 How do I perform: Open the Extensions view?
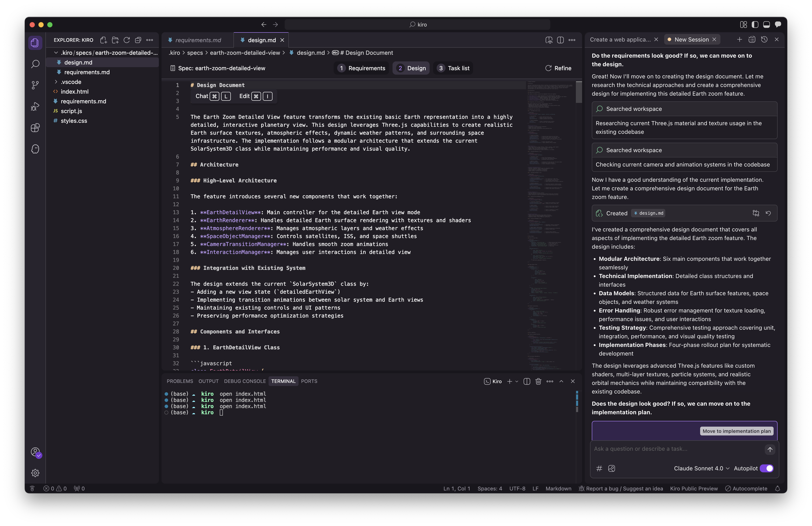35,128
